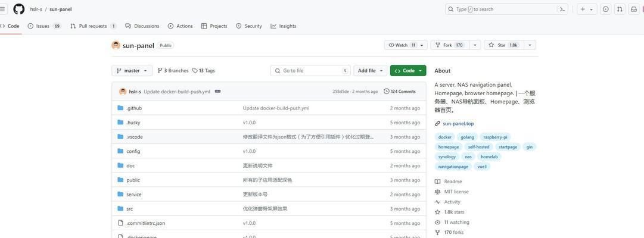
Task: View the 124 Commits history
Action: [x=400, y=92]
